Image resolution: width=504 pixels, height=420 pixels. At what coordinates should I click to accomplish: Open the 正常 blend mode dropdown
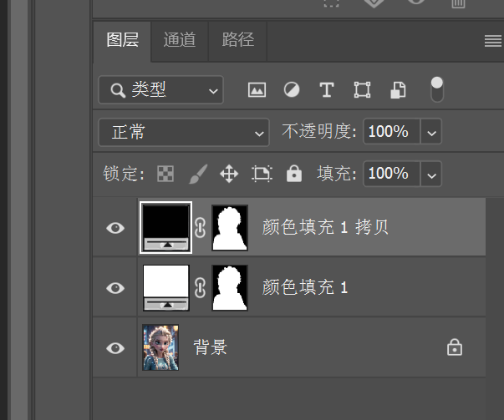click(184, 132)
